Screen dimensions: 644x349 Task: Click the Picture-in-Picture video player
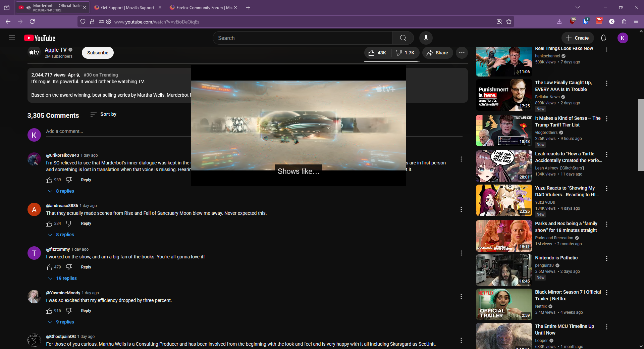pos(299,126)
